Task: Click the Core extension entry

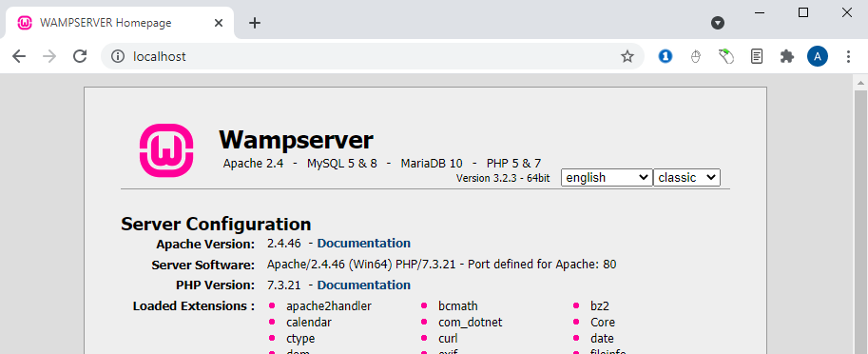Action: point(603,322)
